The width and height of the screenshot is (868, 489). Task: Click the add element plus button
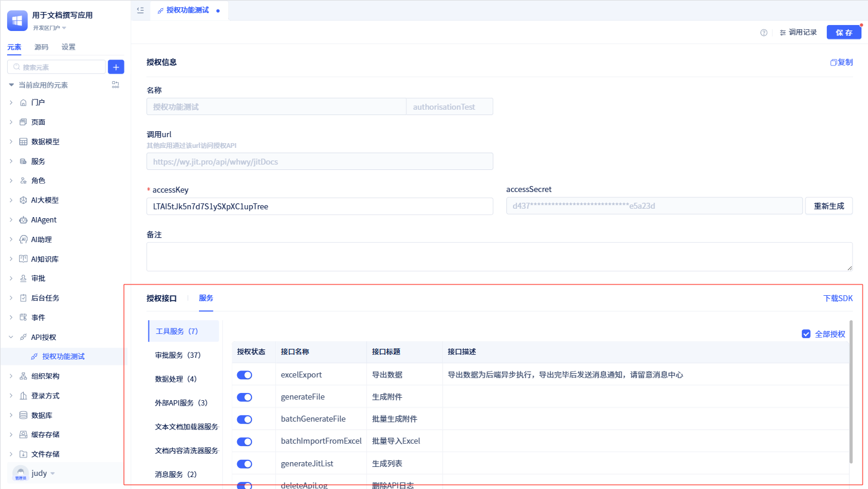116,67
